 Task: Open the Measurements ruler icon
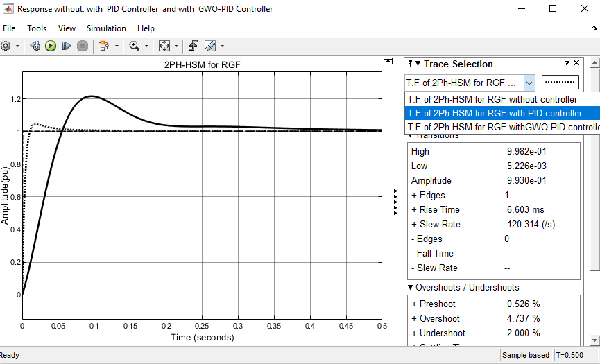[210, 46]
